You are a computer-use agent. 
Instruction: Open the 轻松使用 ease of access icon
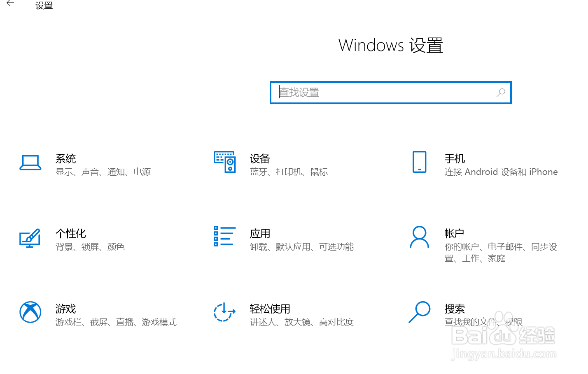point(224,312)
